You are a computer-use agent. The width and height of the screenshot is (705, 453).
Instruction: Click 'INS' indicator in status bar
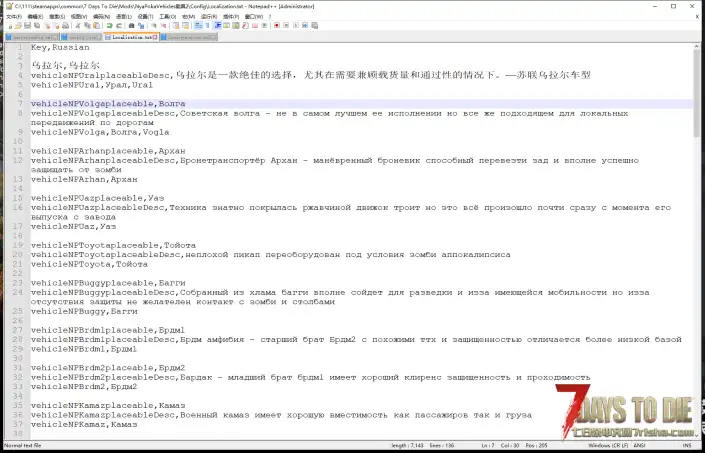687,445
